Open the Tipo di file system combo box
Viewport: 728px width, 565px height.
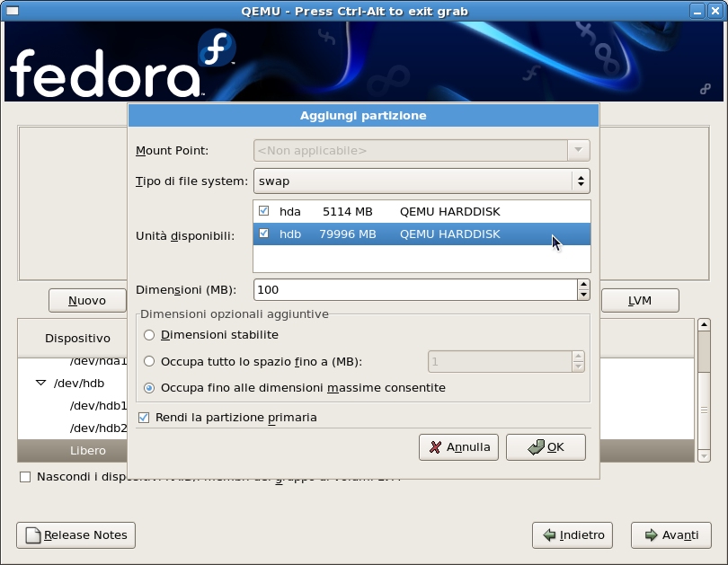coord(422,181)
